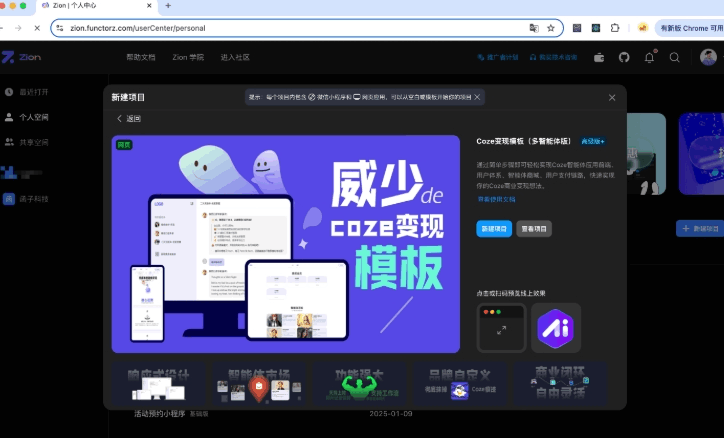This screenshot has width=724, height=438.
Task: Open 帮助文档 in top navigation
Action: pyautogui.click(x=141, y=57)
